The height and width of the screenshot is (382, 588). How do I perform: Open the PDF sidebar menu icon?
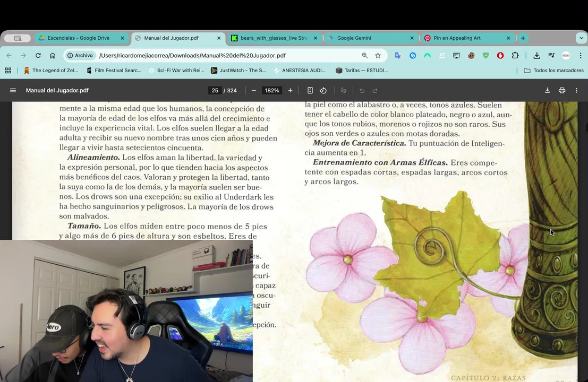pos(13,90)
